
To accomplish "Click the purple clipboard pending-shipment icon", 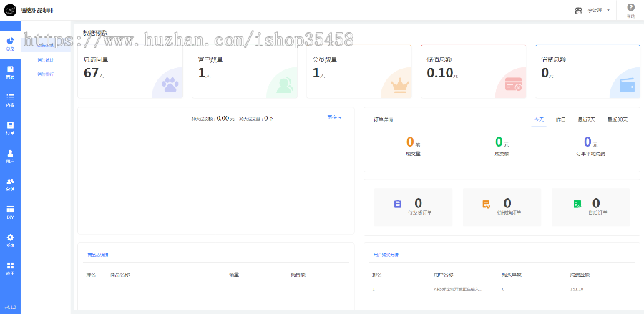I will click(398, 204).
